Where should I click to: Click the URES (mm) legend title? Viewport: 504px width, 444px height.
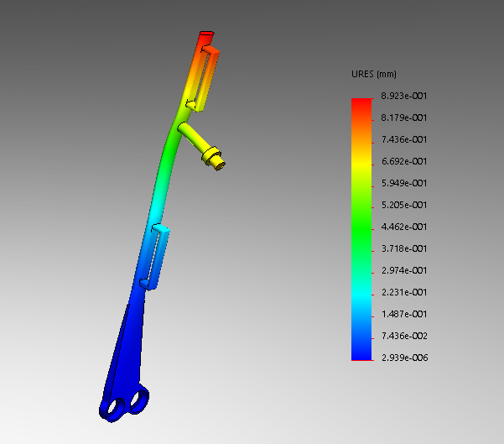[x=374, y=74]
